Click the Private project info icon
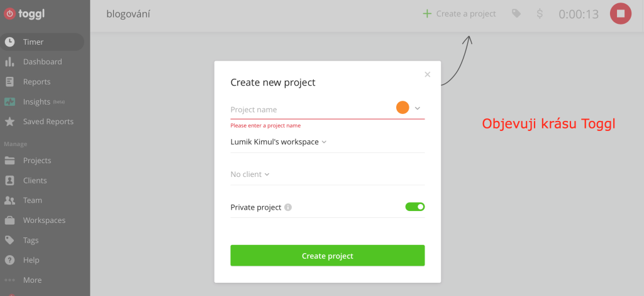Screen dimensions: 644x296 (x=288, y=207)
